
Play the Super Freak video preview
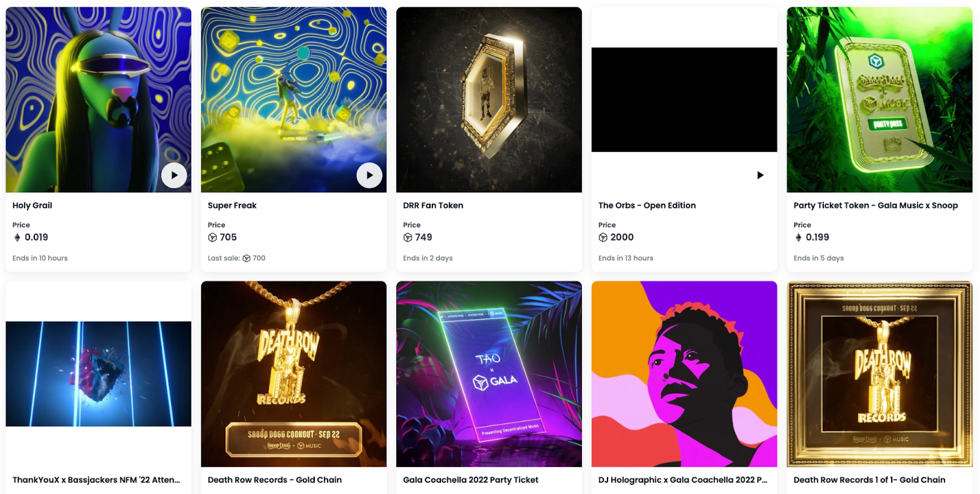click(369, 175)
